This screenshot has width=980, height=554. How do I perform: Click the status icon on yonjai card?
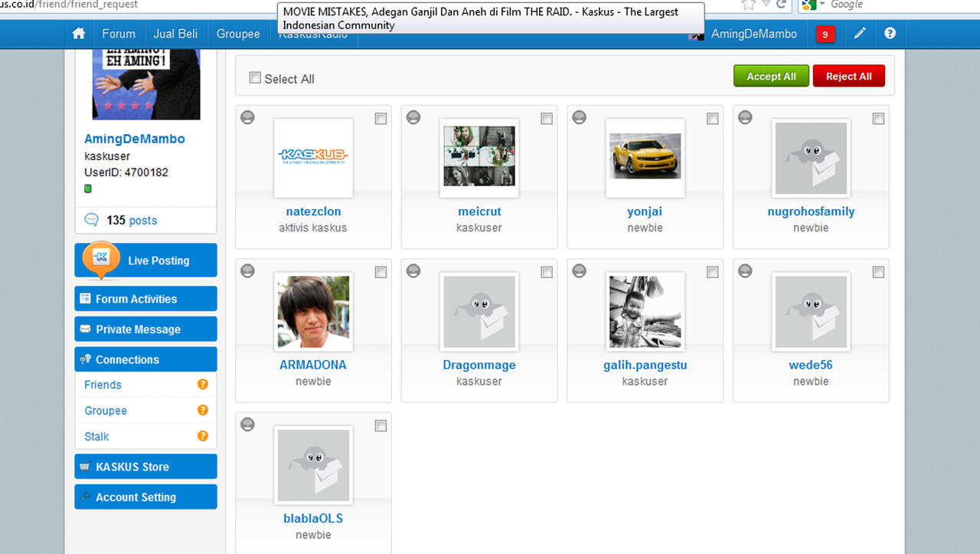click(x=580, y=117)
